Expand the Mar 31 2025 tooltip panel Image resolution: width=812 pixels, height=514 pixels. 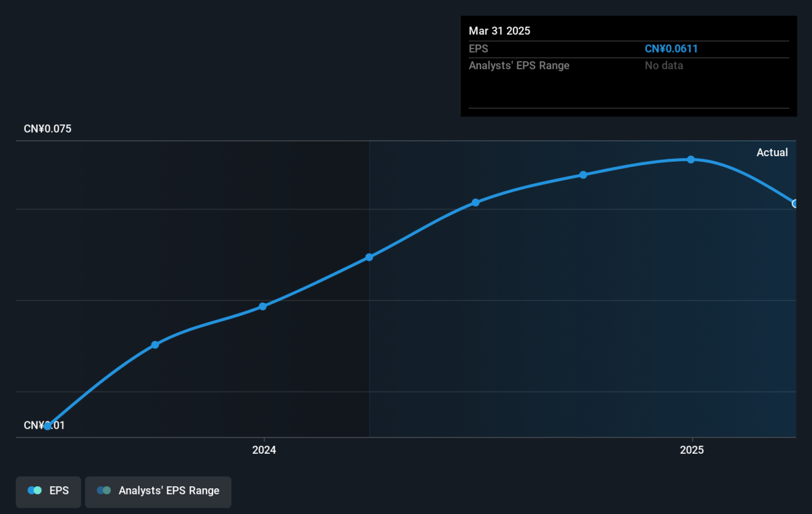point(628,65)
